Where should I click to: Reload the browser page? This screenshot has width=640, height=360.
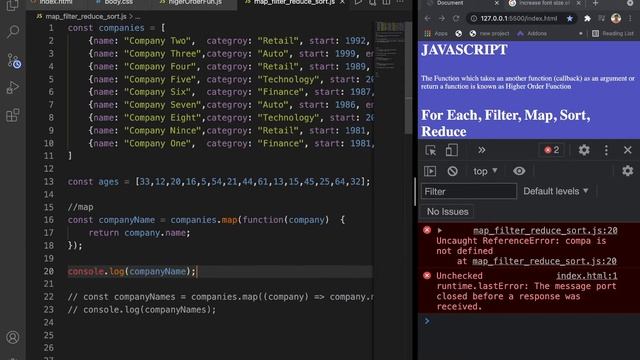click(456, 18)
